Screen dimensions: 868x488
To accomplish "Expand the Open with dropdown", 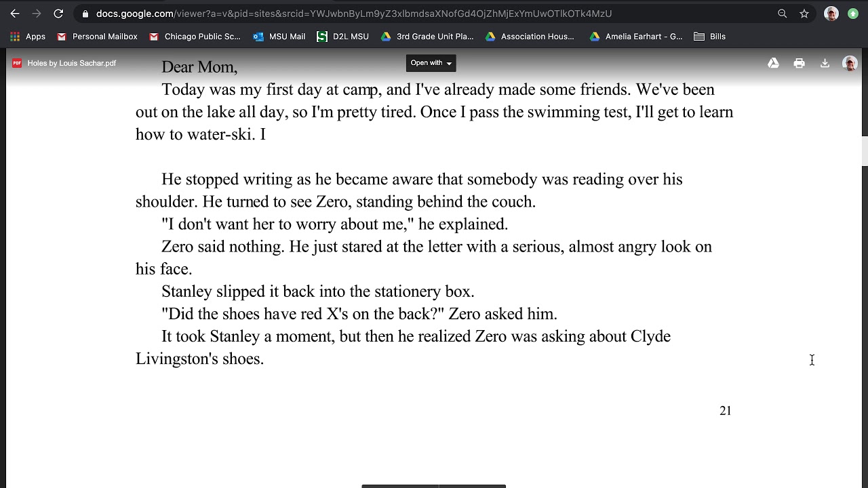I will [431, 63].
